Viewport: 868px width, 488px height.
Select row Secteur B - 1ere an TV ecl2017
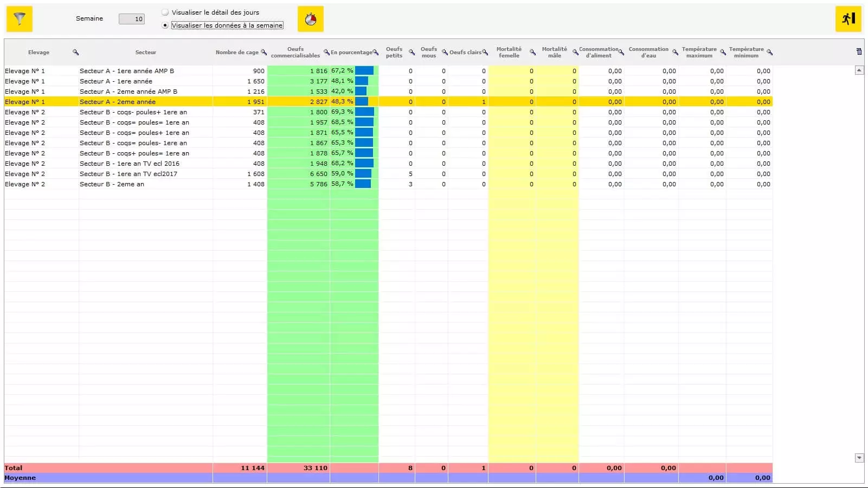pyautogui.click(x=388, y=174)
